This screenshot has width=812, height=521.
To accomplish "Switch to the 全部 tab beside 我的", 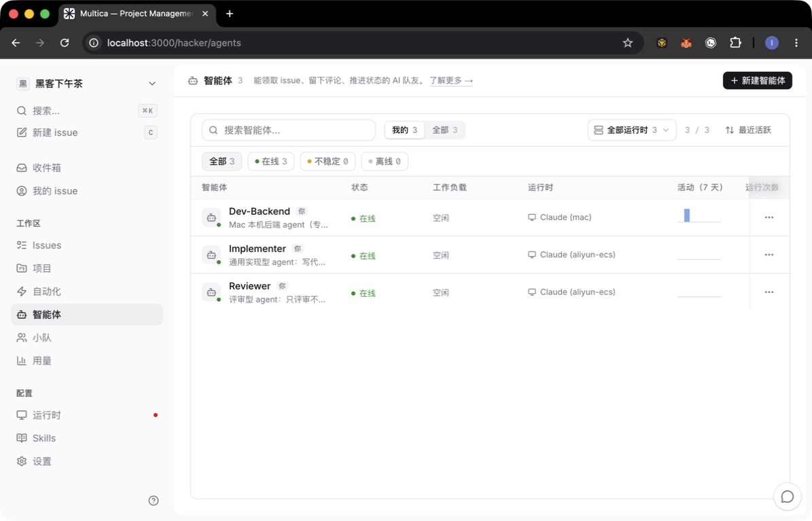I will point(445,130).
